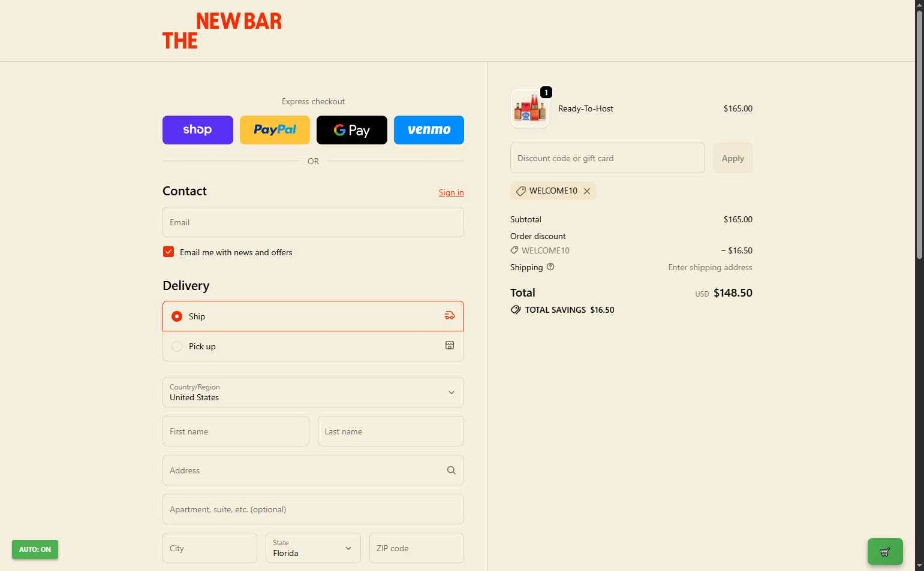Open the Sign in link

(451, 192)
